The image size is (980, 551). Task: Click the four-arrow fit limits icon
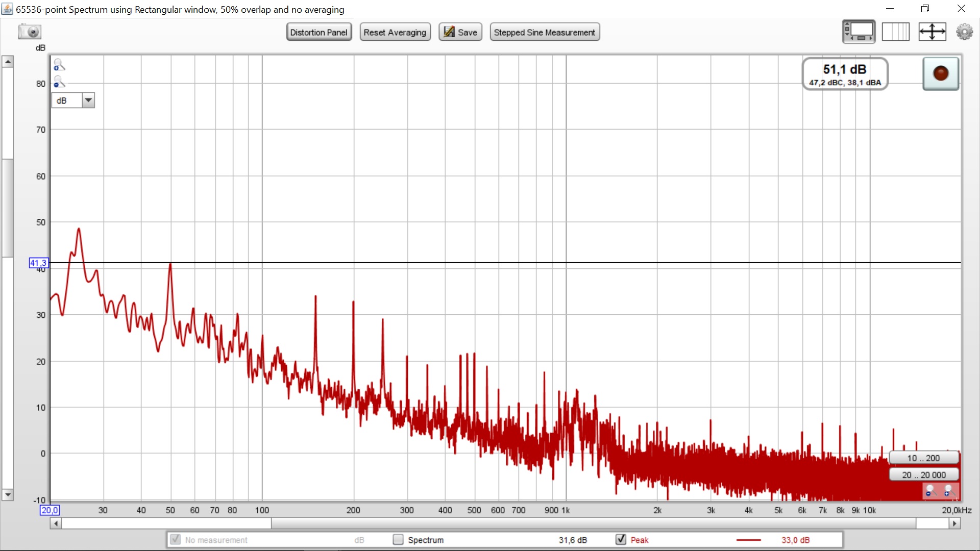(x=932, y=32)
